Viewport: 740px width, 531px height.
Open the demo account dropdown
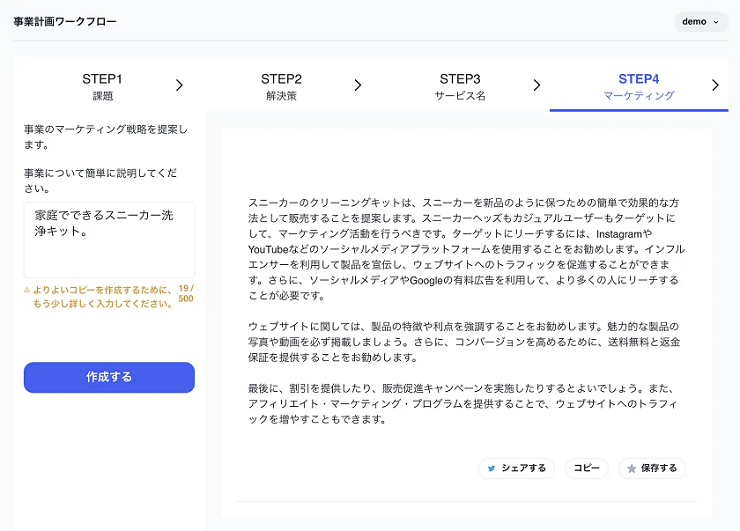[x=700, y=22]
